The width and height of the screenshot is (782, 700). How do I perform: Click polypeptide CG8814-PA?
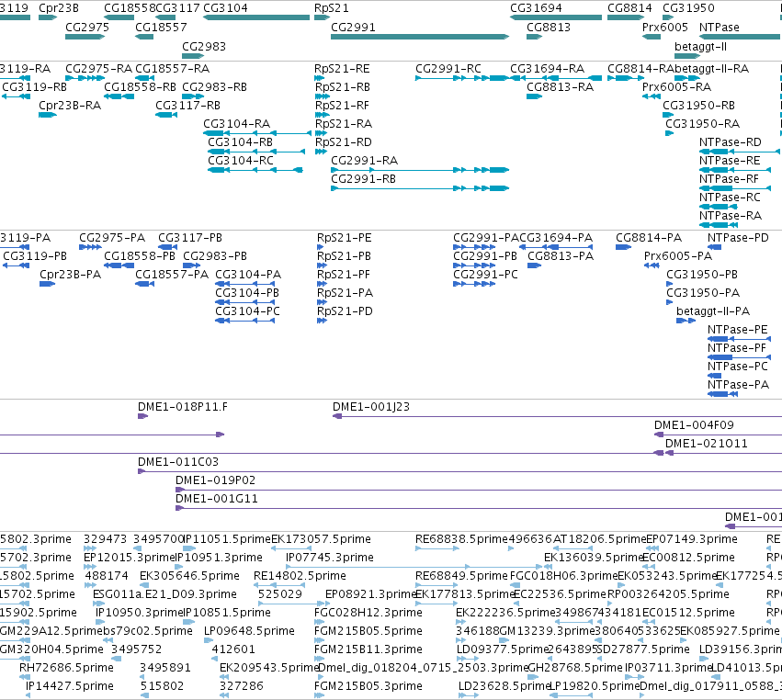pyautogui.click(x=624, y=247)
